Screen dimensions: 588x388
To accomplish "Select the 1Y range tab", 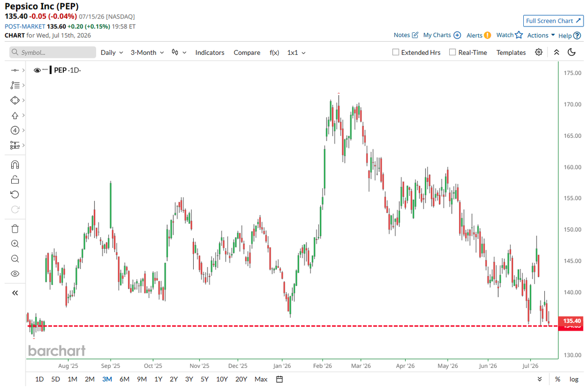I will (x=158, y=379).
